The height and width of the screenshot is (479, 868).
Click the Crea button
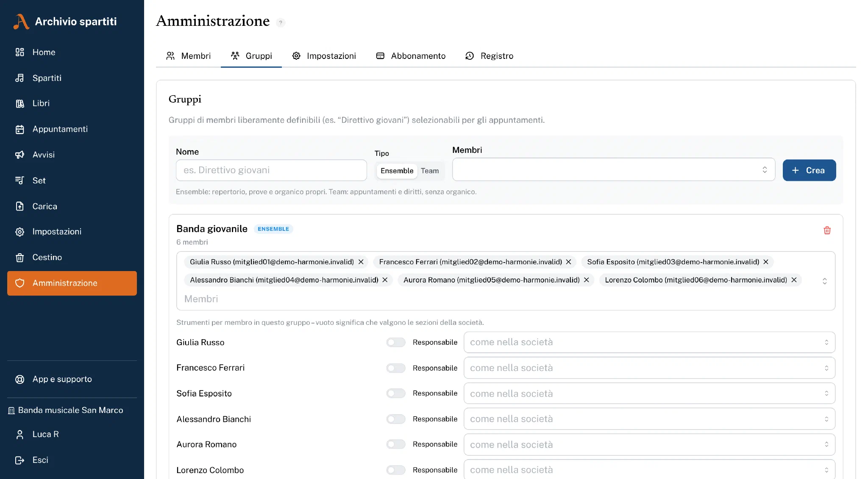click(809, 170)
